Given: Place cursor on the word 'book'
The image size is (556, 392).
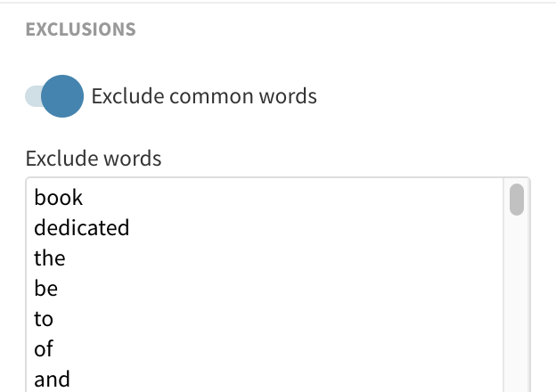Looking at the screenshot, I should (58, 198).
